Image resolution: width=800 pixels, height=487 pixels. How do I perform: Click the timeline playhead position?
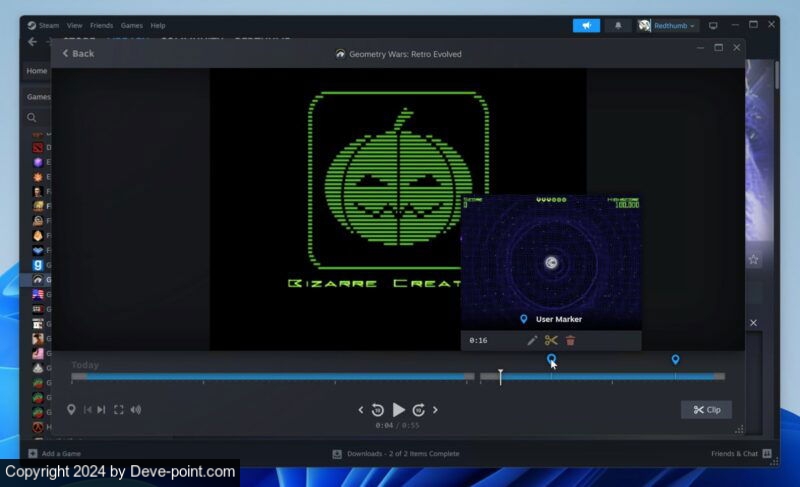pos(501,377)
